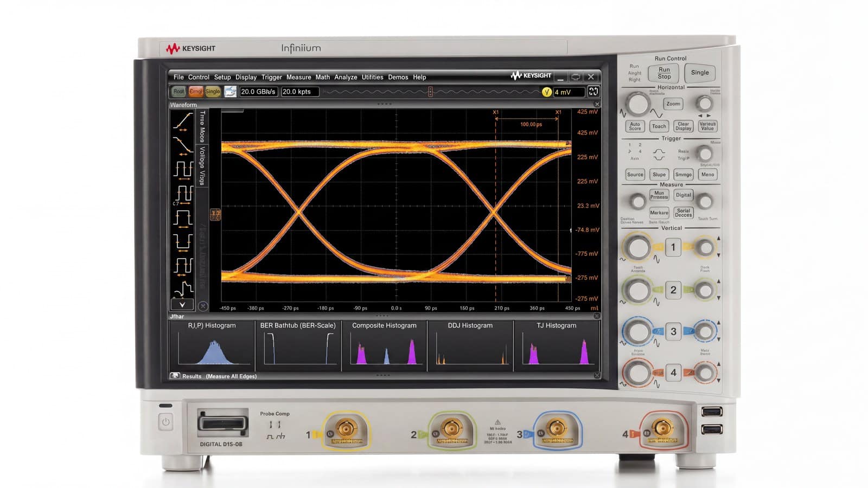Click the Digital D15-D0 connector port
The image size is (868, 488).
coord(222,423)
